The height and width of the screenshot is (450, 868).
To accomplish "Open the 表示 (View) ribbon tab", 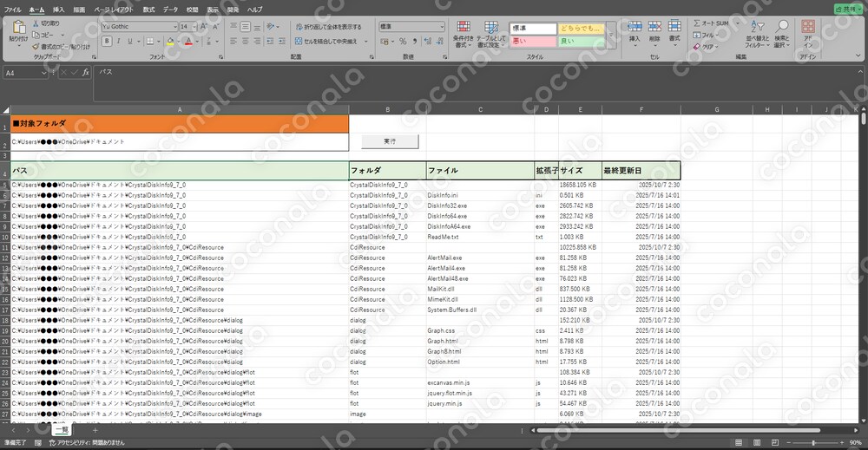I will pos(213,10).
